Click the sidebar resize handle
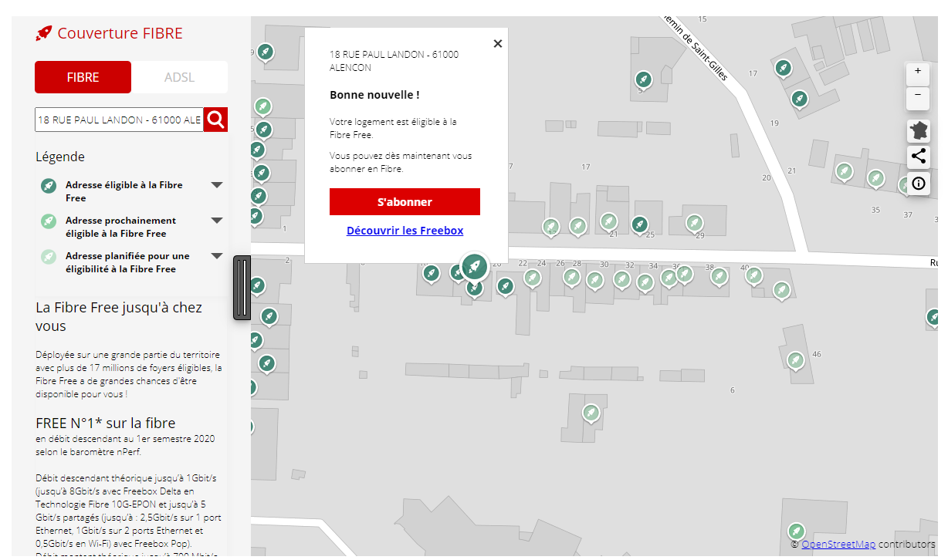948x560 pixels. point(242,288)
